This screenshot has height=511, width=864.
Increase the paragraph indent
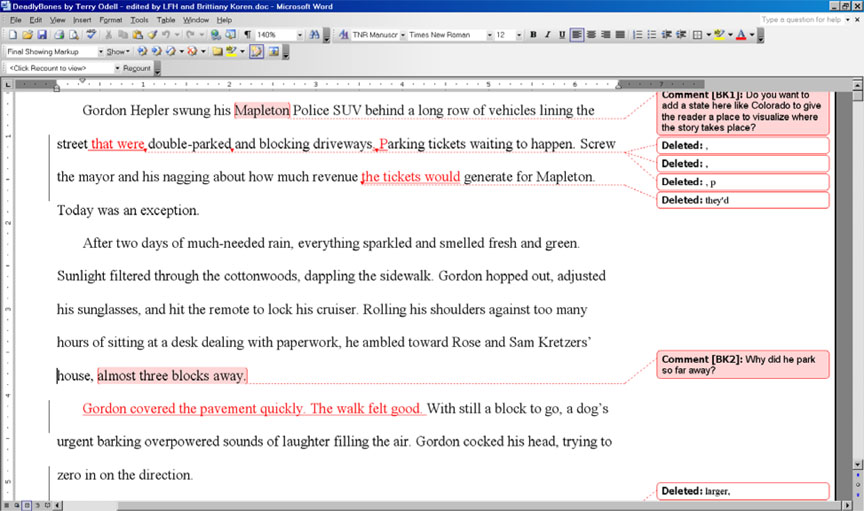[x=681, y=35]
